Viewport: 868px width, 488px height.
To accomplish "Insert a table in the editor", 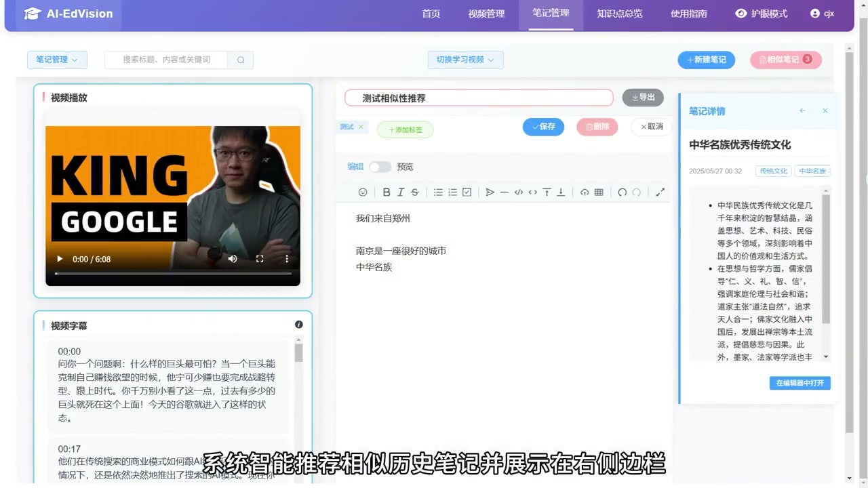I will click(x=599, y=192).
